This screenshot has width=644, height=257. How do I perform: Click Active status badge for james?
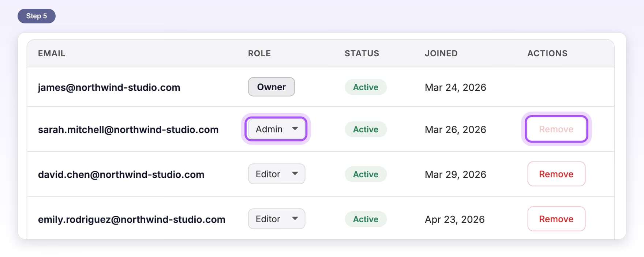coord(366,87)
